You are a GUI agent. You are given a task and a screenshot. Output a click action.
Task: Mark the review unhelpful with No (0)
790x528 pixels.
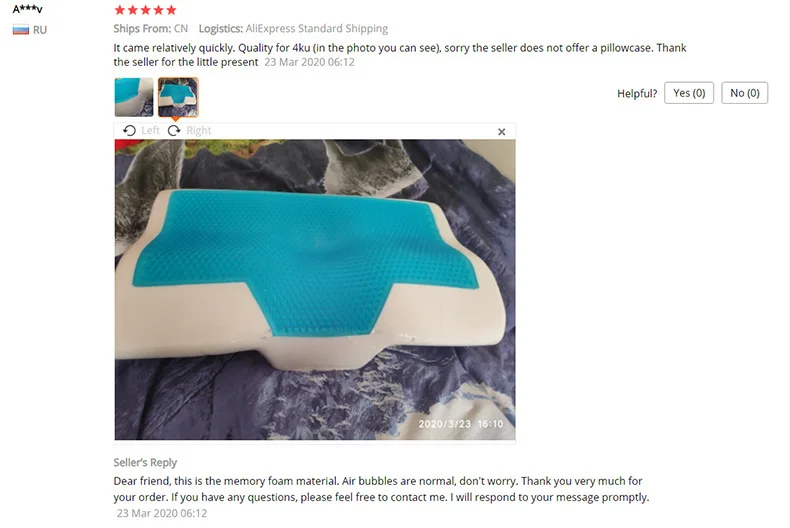click(x=745, y=93)
